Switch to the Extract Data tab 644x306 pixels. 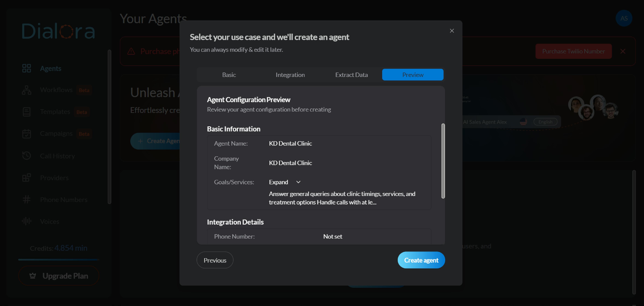(x=351, y=74)
